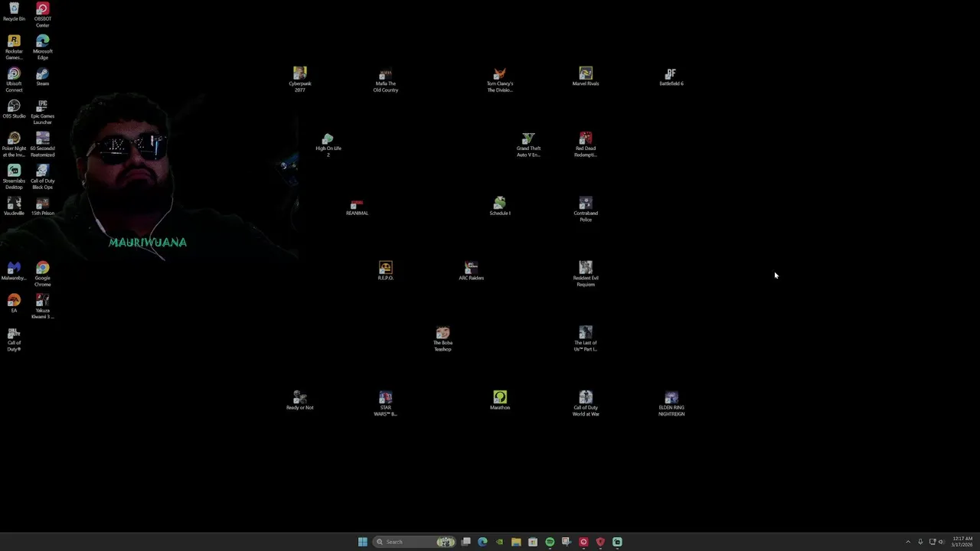
Task: Click the OBS Studio icon
Action: (14, 109)
